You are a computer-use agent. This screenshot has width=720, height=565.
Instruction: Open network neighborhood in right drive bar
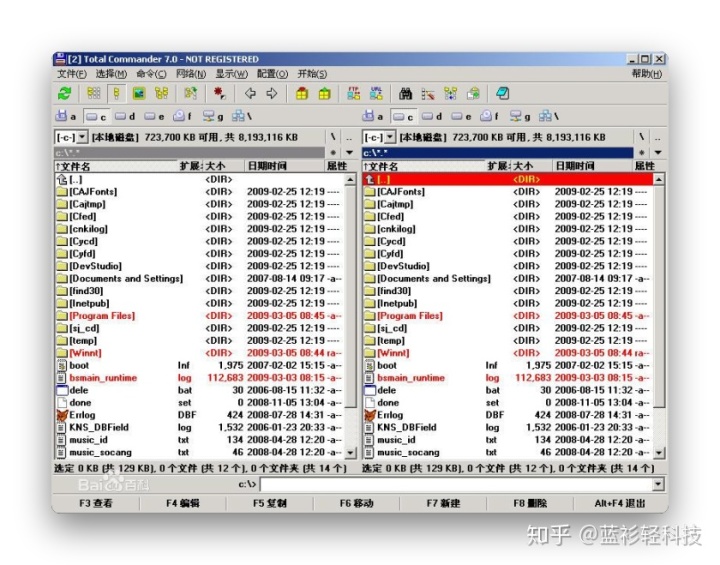pos(549,116)
